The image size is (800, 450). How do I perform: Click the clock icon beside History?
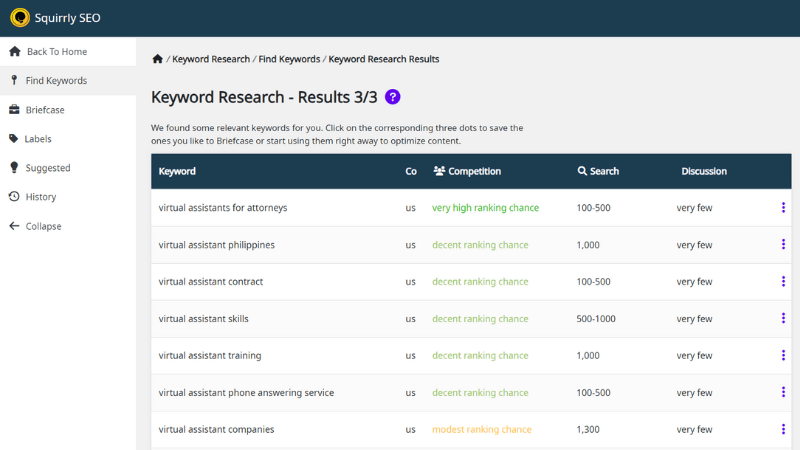point(14,196)
